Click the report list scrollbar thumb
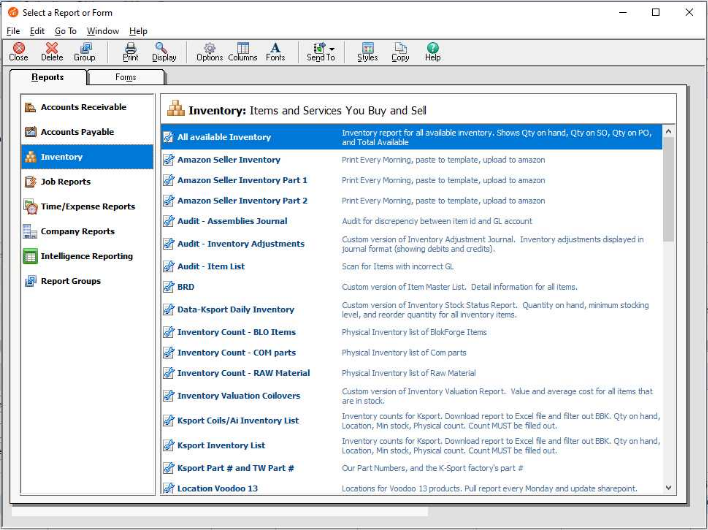This screenshot has height=530, width=708. pos(669,189)
